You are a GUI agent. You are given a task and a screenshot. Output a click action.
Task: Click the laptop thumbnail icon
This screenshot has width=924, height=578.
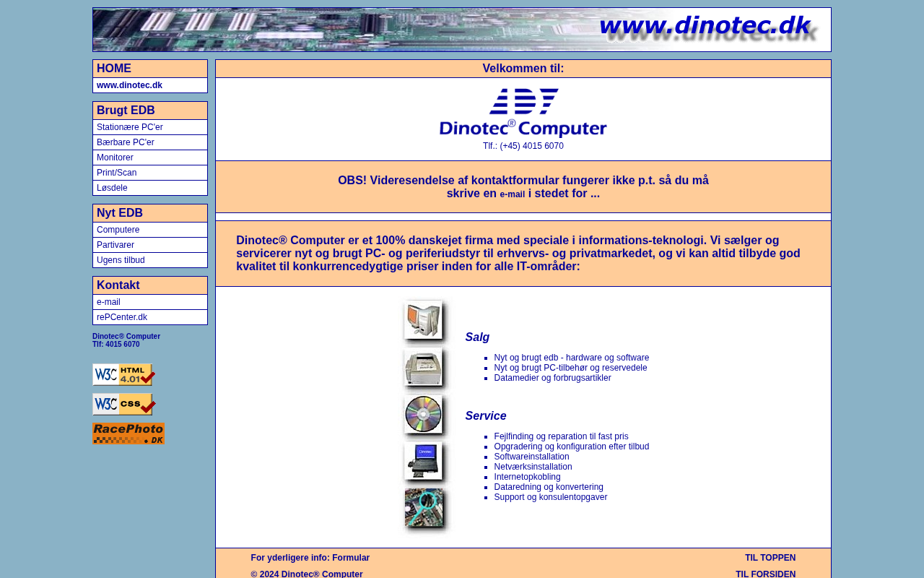coord(425,462)
